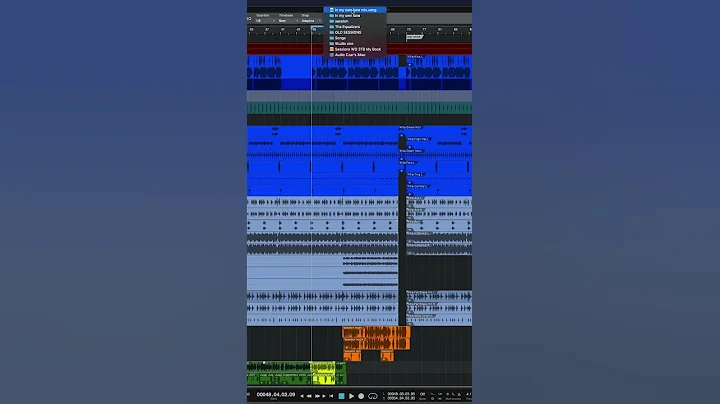The width and height of the screenshot is (720, 404).
Task: Click the flag marker in the marker track
Action: tap(413, 38)
